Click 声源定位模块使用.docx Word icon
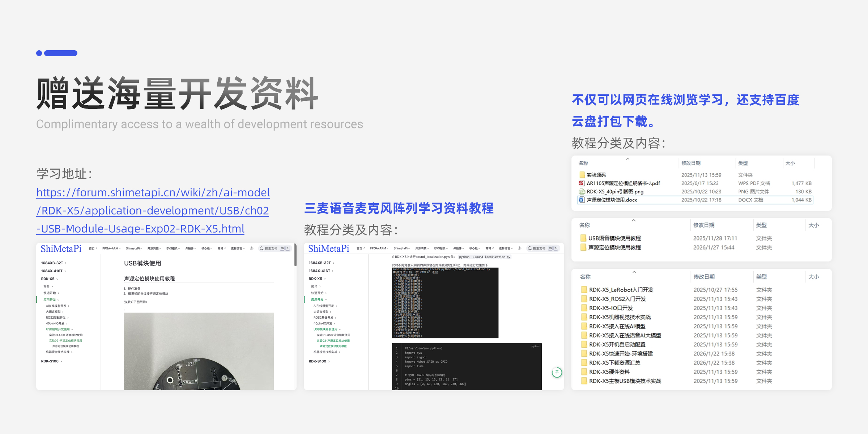 pyautogui.click(x=582, y=200)
